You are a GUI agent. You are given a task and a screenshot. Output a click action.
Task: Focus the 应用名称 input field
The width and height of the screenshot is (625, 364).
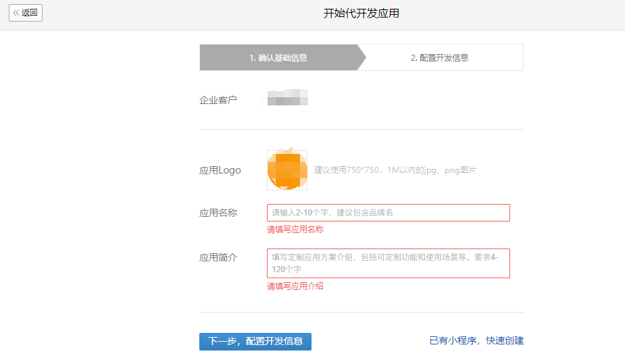tap(389, 213)
